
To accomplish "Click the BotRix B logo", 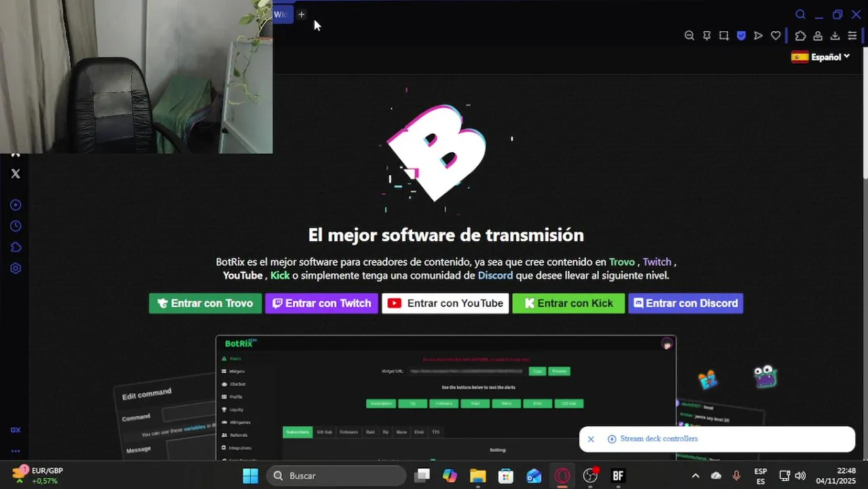I will point(437,152).
